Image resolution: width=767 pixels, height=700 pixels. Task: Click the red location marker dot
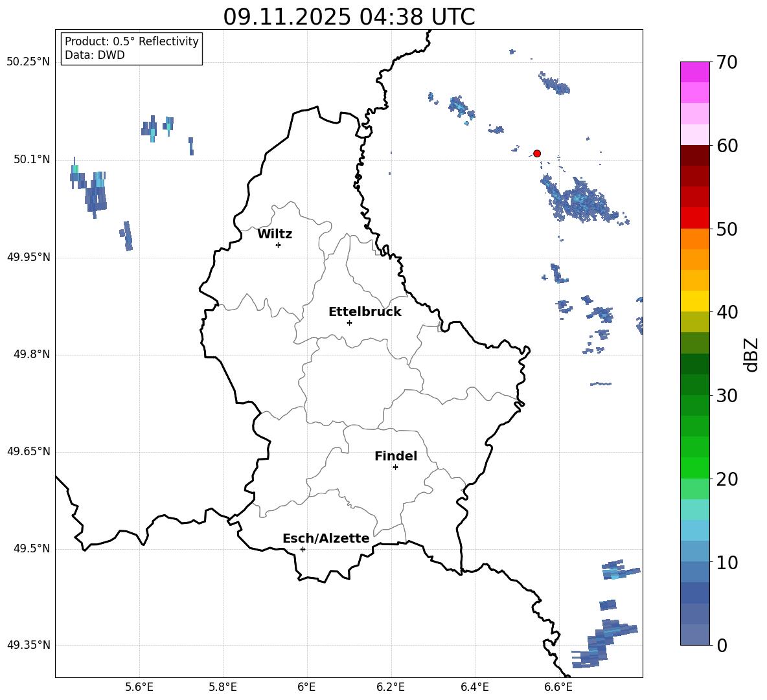[536, 153]
